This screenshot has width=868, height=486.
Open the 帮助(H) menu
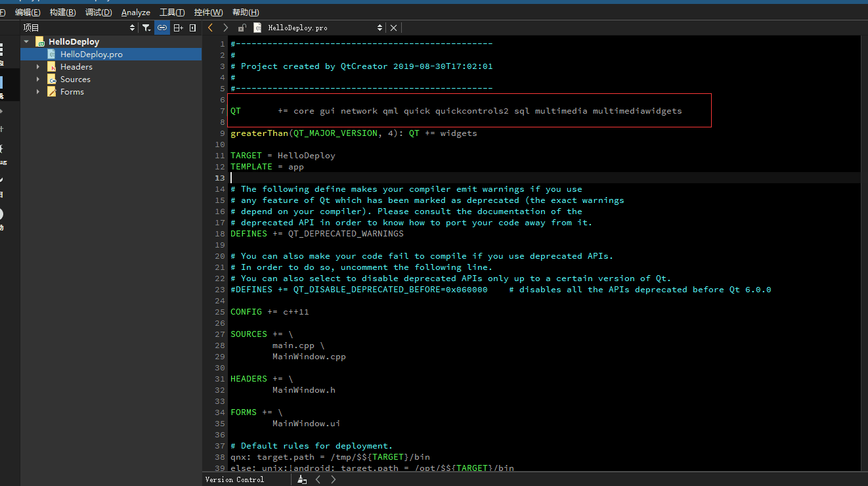(x=246, y=12)
